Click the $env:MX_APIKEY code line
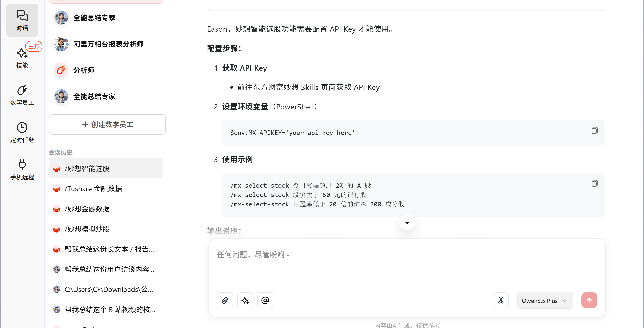Image resolution: width=644 pixels, height=328 pixels. click(x=292, y=133)
